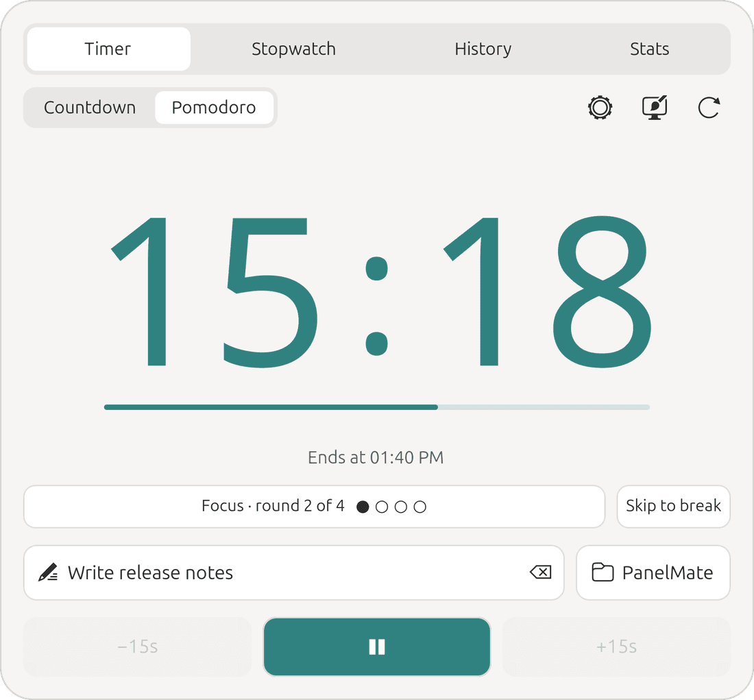Open the PanelMate project selector
Image resolution: width=754 pixels, height=700 pixels.
(653, 572)
